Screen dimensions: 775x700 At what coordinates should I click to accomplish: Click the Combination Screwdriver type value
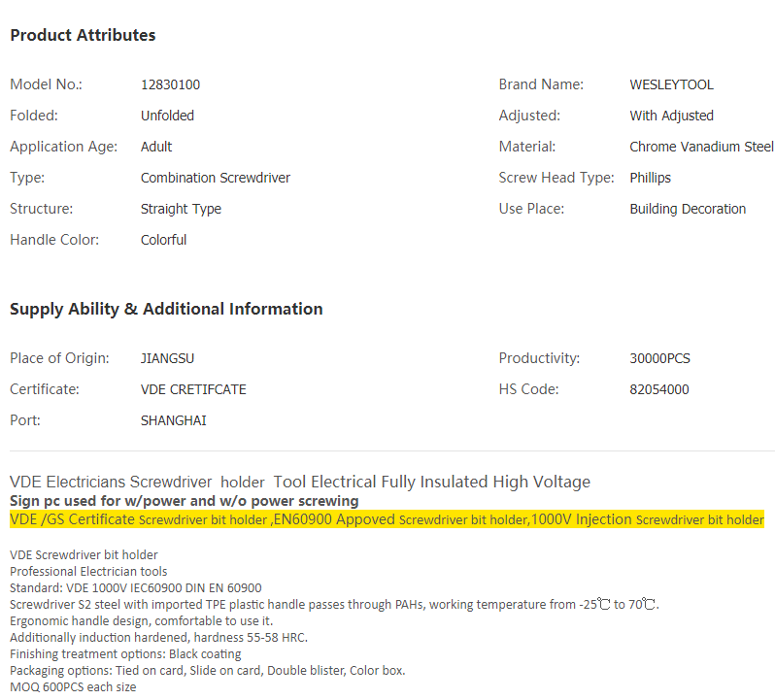pyautogui.click(x=215, y=178)
